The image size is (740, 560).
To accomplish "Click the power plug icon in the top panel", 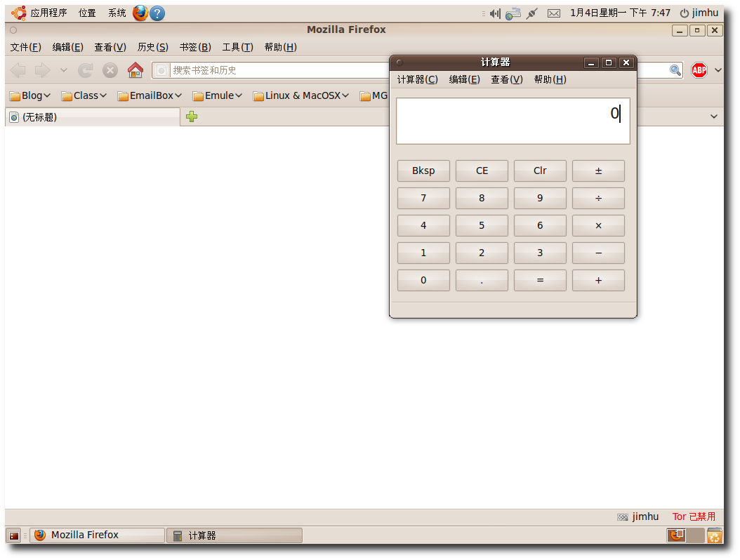I will pos(532,13).
